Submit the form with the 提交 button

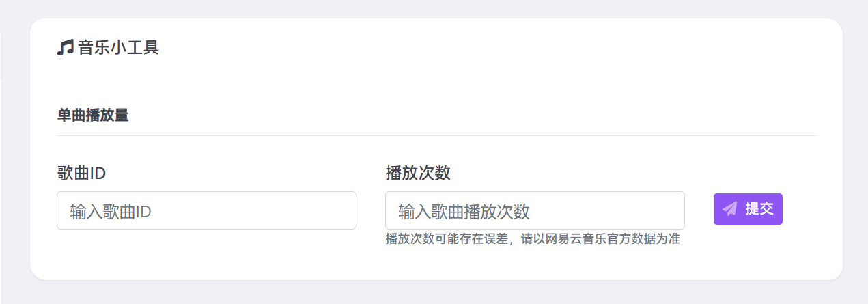pyautogui.click(x=748, y=209)
